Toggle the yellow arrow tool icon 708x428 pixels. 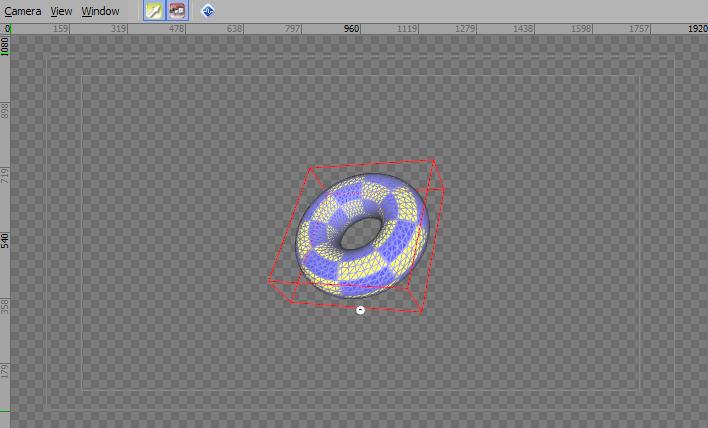(154, 11)
